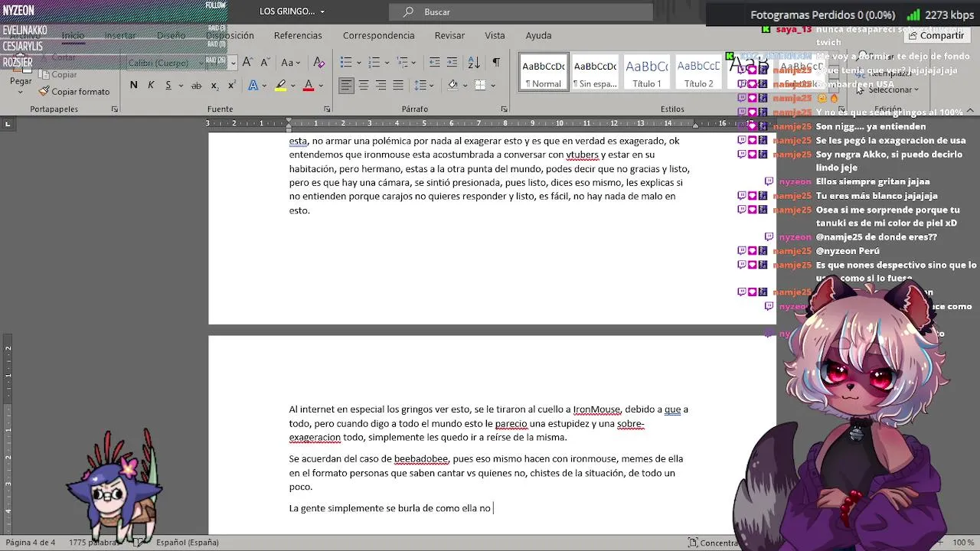This screenshot has width=980, height=551.
Task: Apply bullet list formatting
Action: 346,62
